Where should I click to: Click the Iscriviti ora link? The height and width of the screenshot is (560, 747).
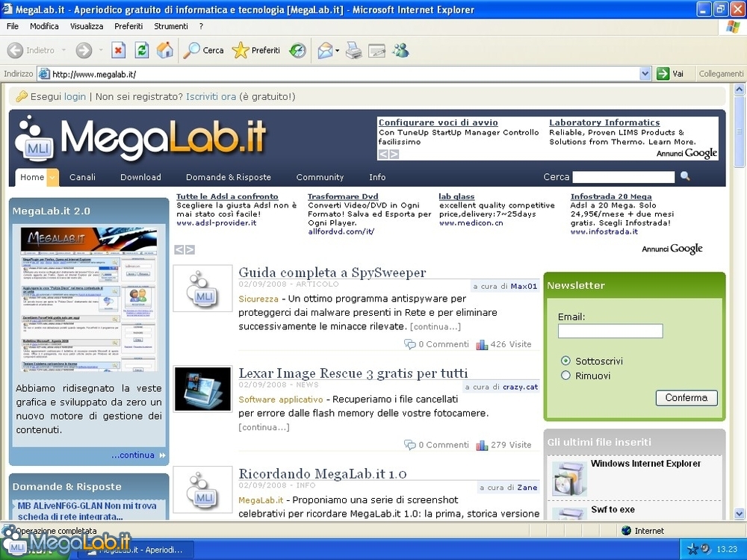211,96
